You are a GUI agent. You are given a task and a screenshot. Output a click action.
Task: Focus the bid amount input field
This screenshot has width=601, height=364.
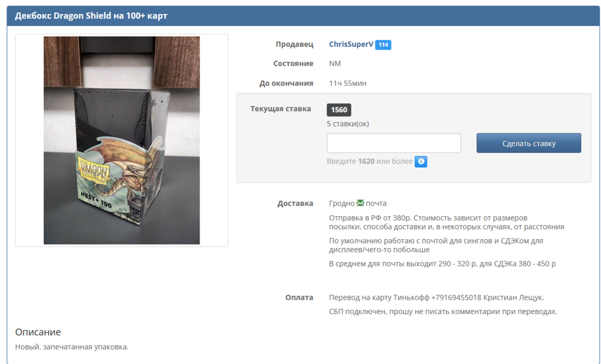coord(394,143)
